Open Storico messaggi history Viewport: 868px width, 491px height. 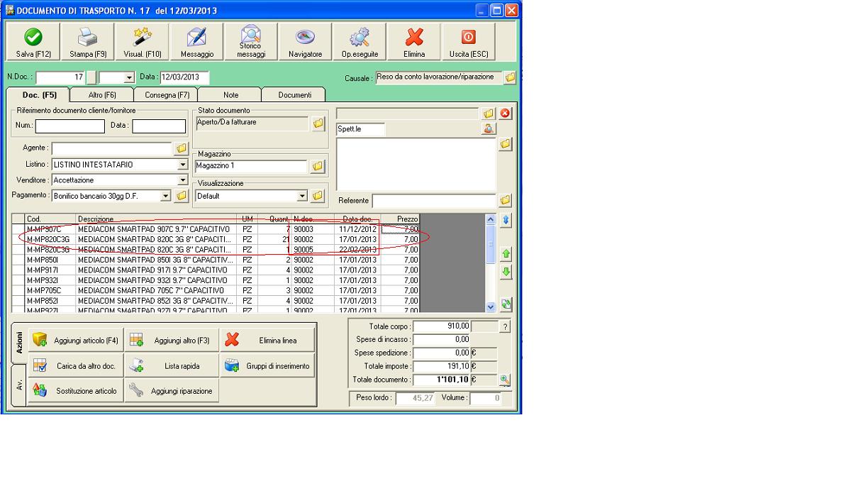click(251, 43)
